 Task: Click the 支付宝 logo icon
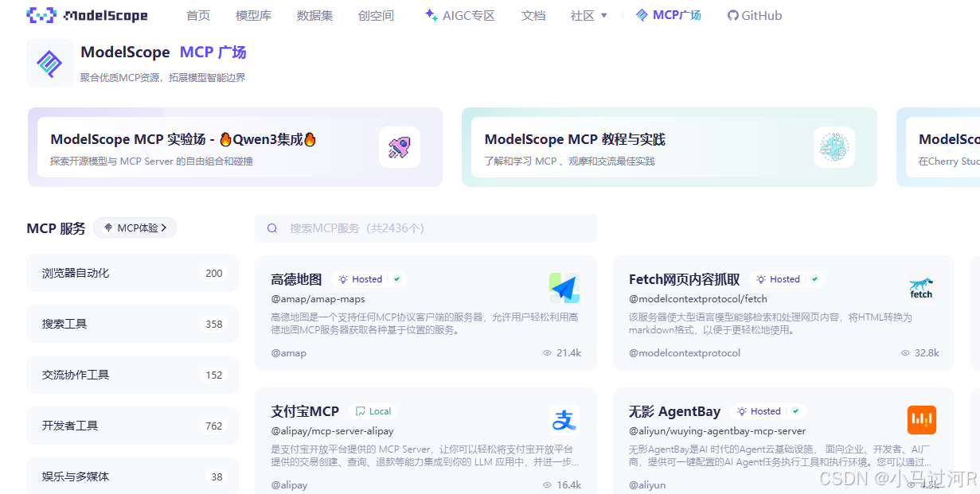[x=564, y=420]
